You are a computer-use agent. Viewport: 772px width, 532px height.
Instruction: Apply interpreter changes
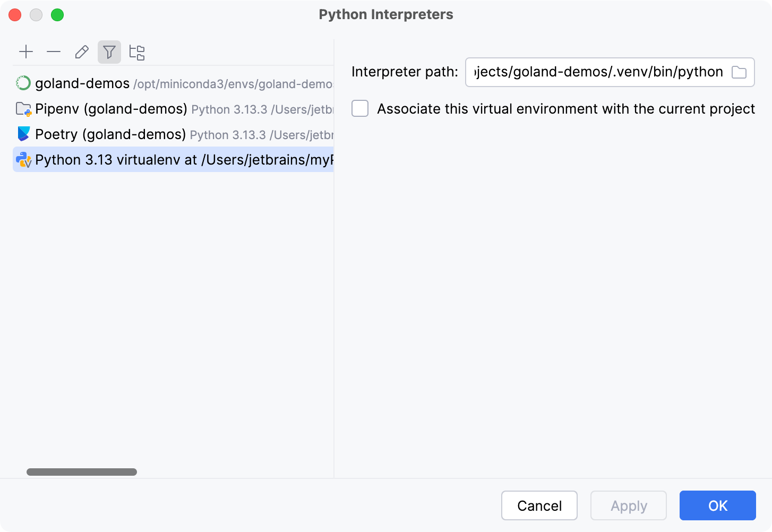629,505
